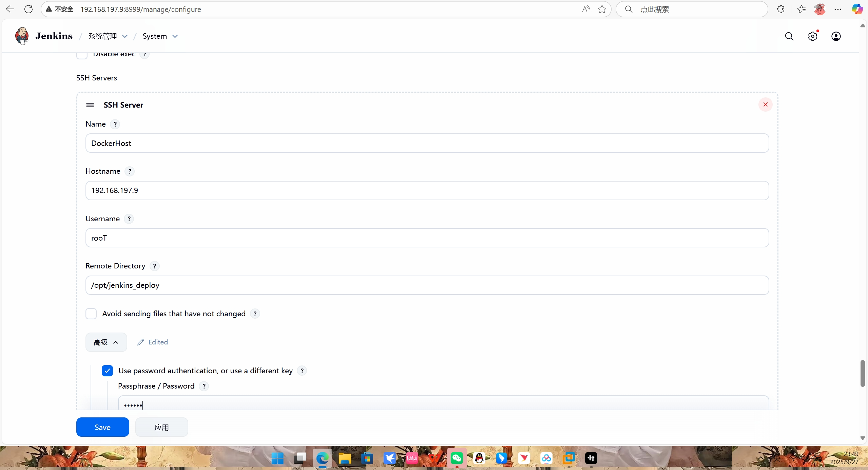The width and height of the screenshot is (868, 470).
Task: Click the not secure warning indicator
Action: click(x=60, y=9)
